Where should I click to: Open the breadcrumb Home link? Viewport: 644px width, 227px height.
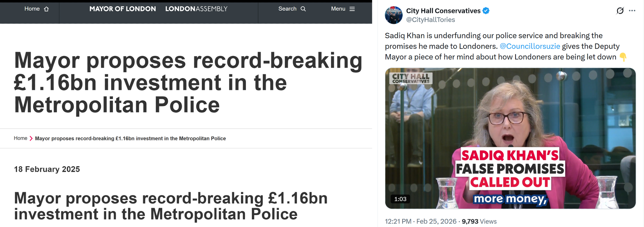tap(21, 138)
